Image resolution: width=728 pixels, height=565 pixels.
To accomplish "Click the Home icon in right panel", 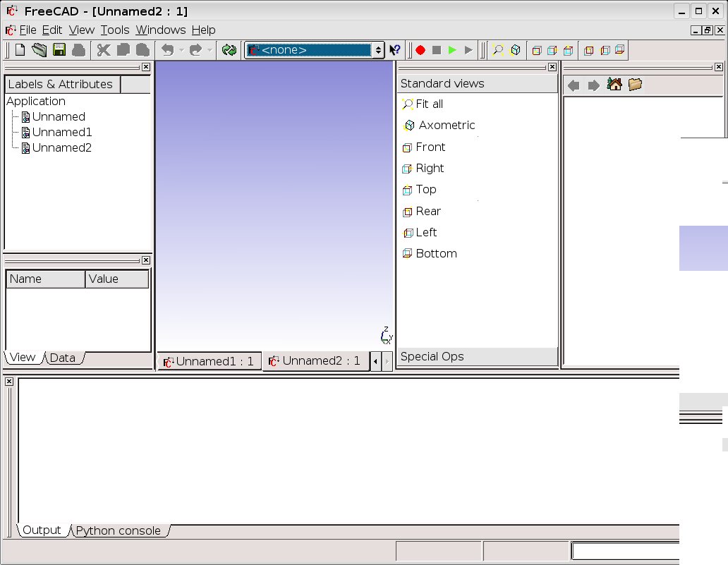I will (x=614, y=85).
